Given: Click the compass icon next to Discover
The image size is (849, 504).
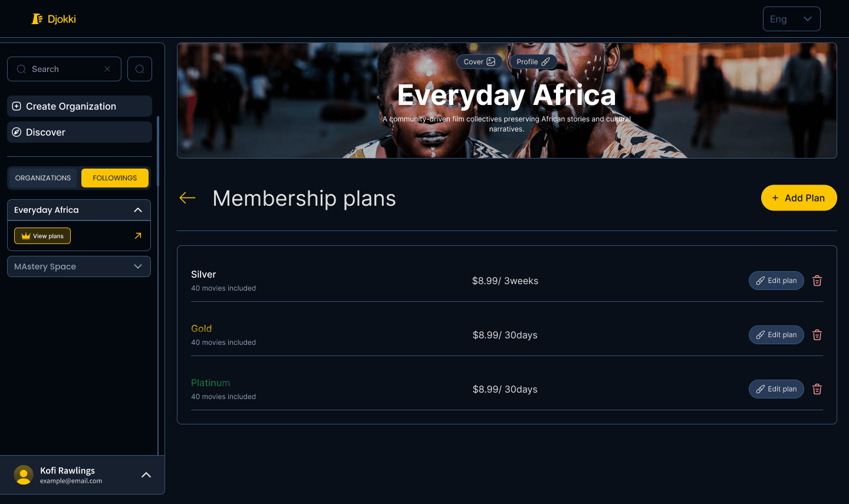Looking at the screenshot, I should pos(17,132).
